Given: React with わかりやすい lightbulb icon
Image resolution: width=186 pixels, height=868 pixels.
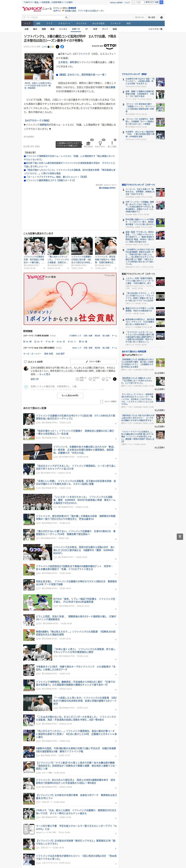Looking at the screenshot, I should [x=100, y=143].
